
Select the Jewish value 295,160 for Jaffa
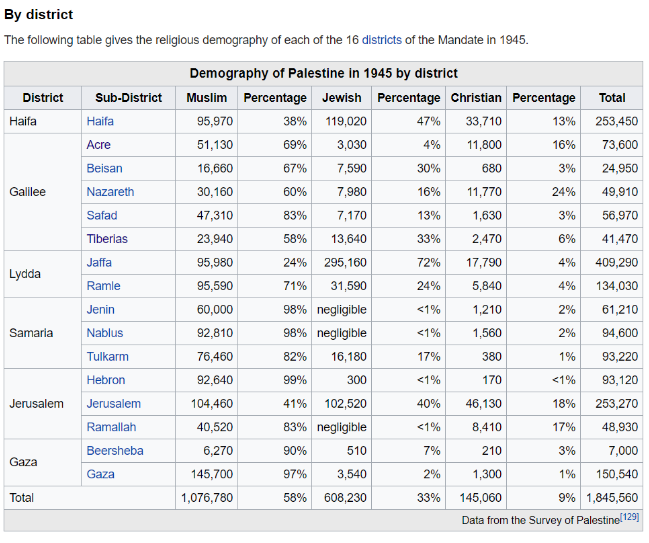345,262
